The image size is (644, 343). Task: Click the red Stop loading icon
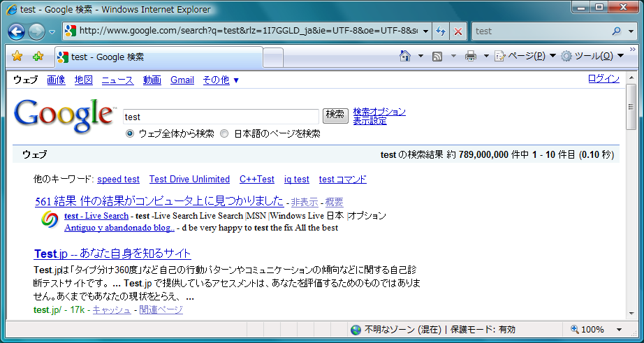pyautogui.click(x=458, y=31)
